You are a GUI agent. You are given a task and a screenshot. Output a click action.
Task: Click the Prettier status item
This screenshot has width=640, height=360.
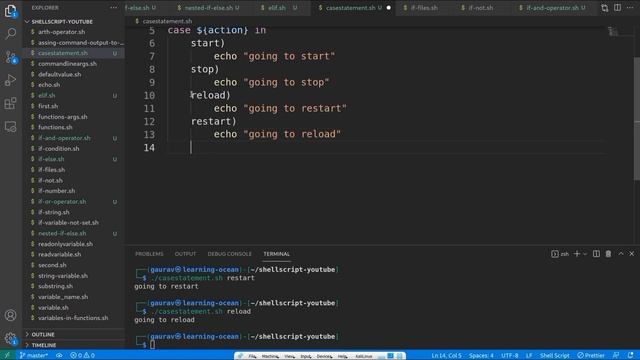coord(591,355)
